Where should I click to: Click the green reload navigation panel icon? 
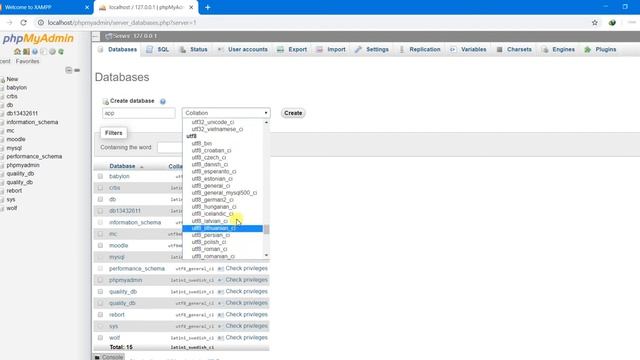point(61,52)
